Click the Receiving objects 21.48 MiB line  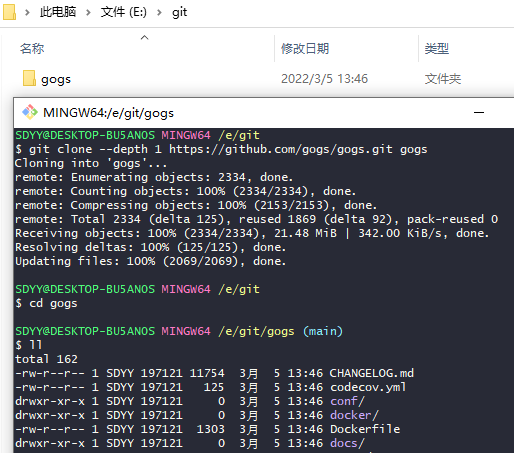pyautogui.click(x=252, y=233)
